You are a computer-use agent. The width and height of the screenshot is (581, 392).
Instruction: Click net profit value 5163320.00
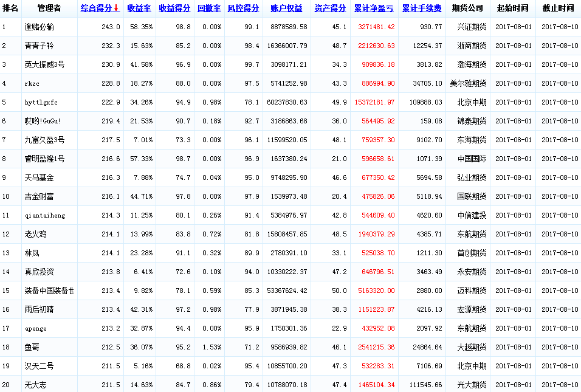coord(376,291)
